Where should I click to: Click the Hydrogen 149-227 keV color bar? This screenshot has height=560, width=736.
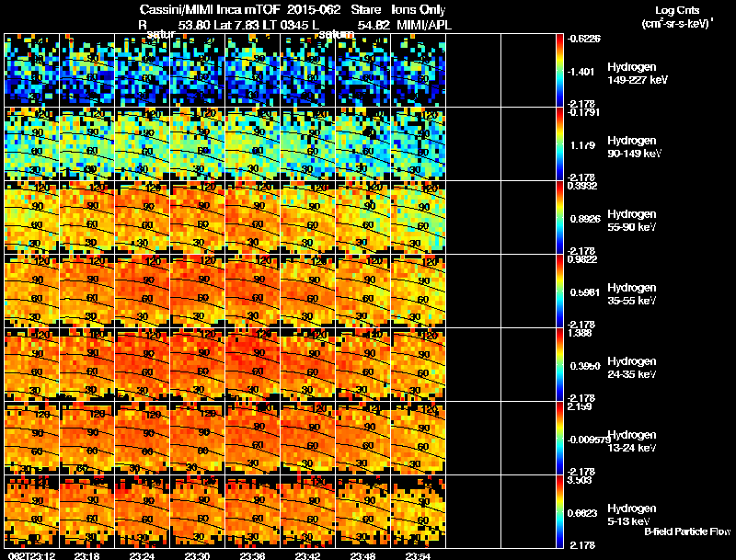tap(559, 70)
